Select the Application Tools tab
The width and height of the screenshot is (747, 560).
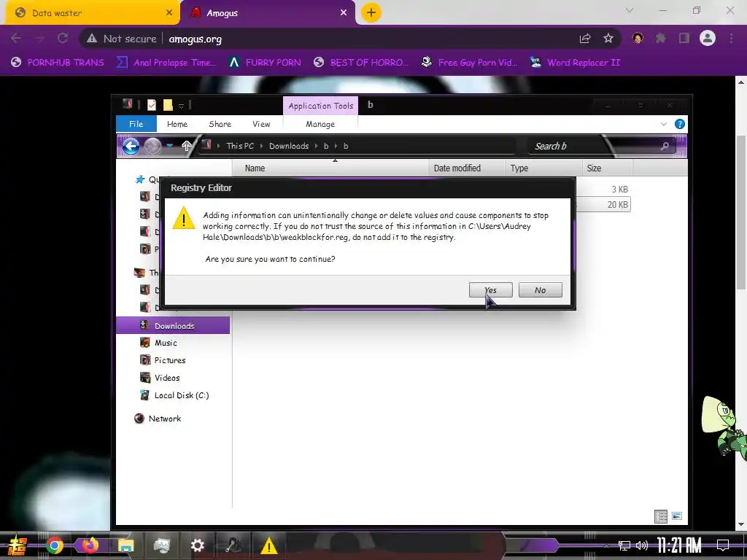tap(321, 106)
